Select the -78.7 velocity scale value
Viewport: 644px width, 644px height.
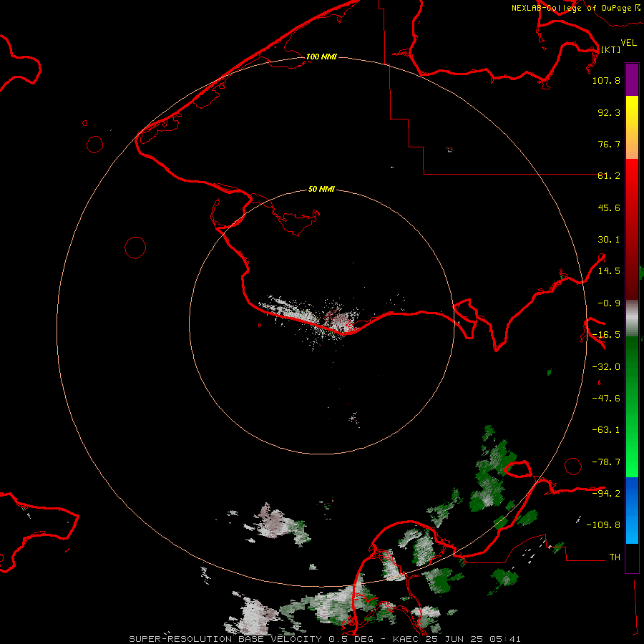(606, 462)
